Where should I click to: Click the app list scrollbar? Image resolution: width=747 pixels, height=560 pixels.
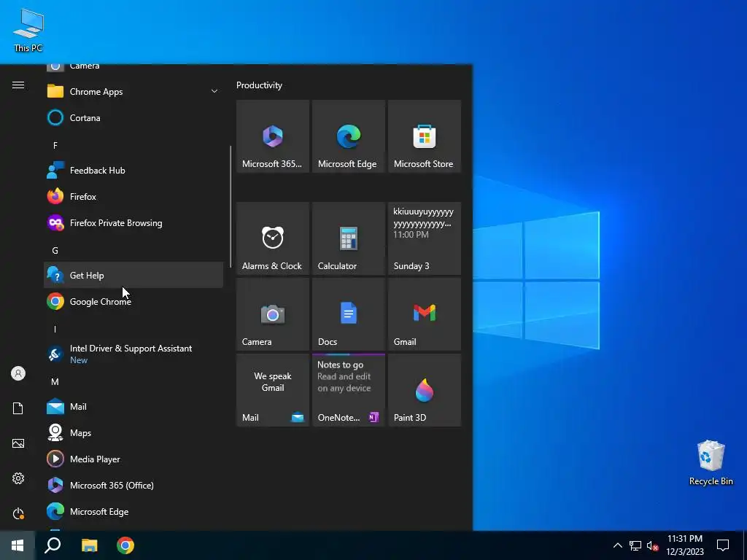pyautogui.click(x=231, y=206)
